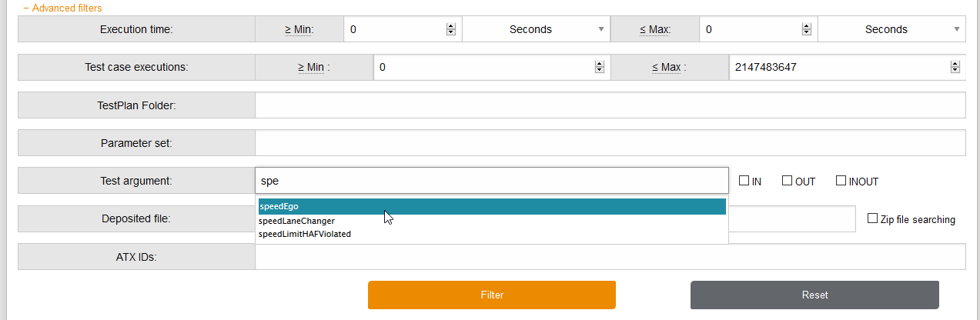This screenshot has width=980, height=320.
Task: Click the Max test case executions spinner
Action: 955,67
